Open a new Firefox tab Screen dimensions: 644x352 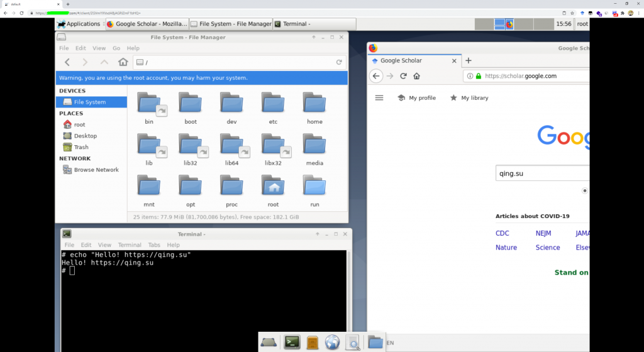(x=468, y=60)
